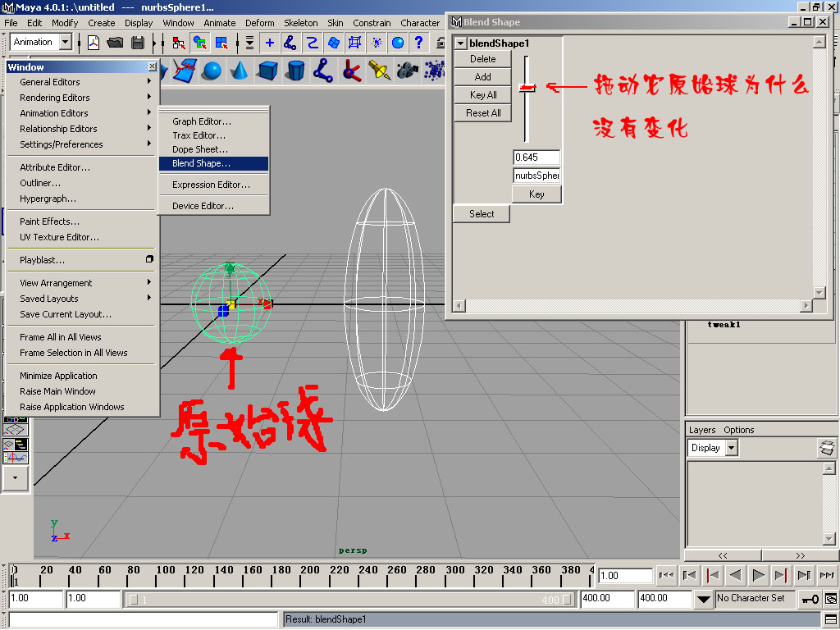Click Add button in Blend Shape window
Viewport: 840px width, 630px height.
pyautogui.click(x=482, y=77)
